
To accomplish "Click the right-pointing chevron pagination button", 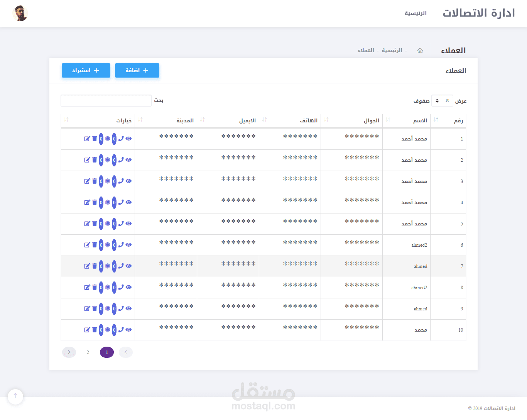I will [69, 352].
